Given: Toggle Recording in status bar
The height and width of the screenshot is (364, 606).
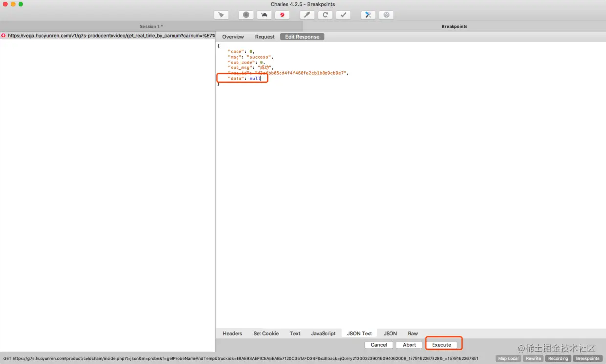Looking at the screenshot, I should click(558, 358).
